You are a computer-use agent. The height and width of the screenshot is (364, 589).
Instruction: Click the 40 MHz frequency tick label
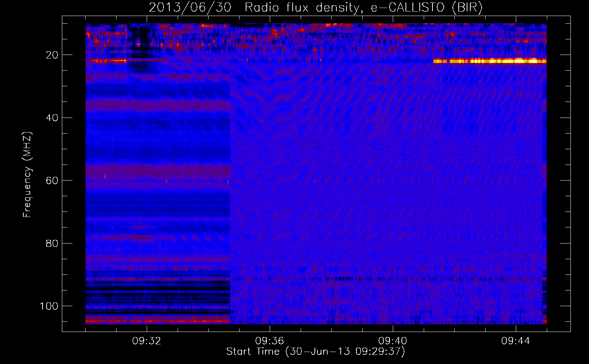(52, 118)
